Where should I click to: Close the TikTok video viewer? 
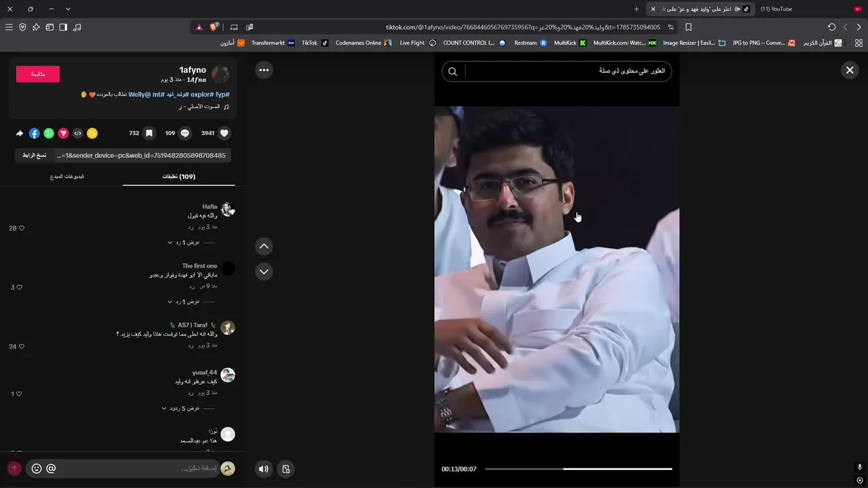click(850, 70)
